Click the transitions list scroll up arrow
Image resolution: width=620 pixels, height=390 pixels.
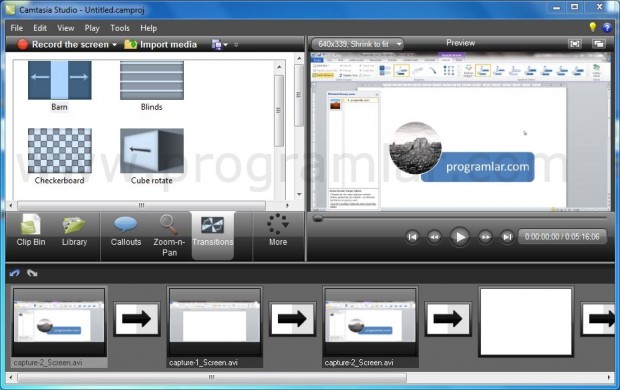point(279,67)
